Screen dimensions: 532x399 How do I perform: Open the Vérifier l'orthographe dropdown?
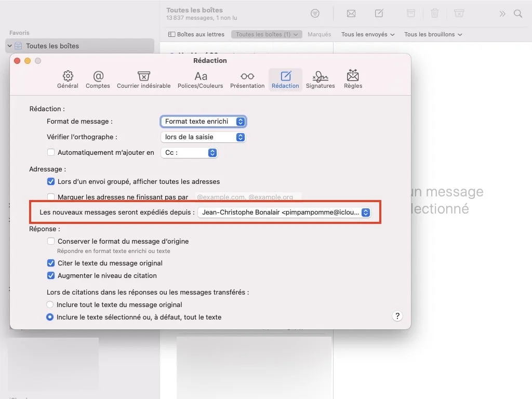(x=203, y=137)
